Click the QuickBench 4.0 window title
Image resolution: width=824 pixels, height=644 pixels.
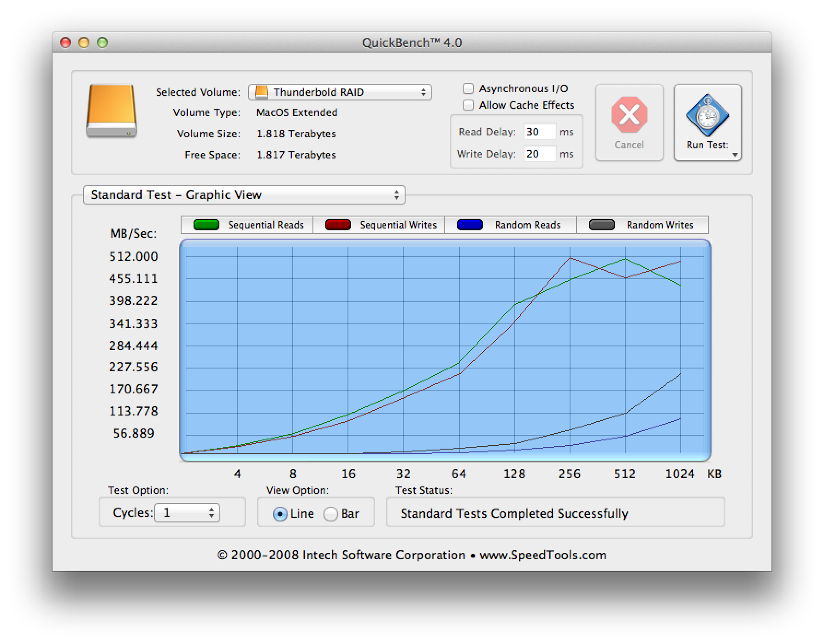(x=412, y=42)
